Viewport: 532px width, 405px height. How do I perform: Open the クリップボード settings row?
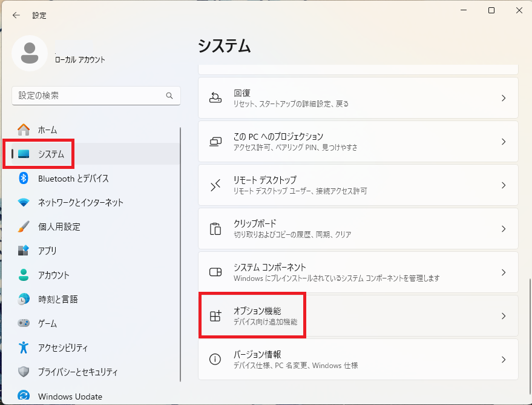(x=358, y=229)
